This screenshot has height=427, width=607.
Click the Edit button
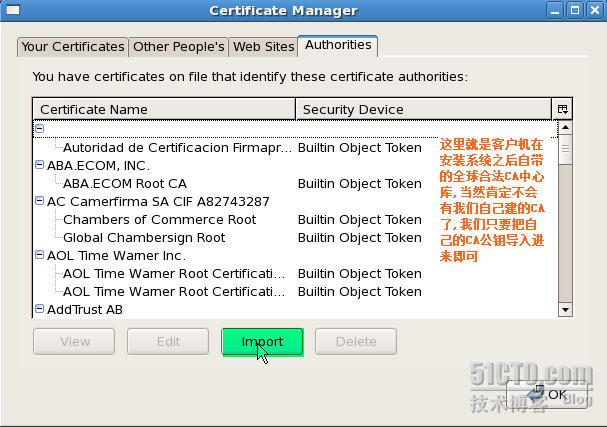[168, 341]
